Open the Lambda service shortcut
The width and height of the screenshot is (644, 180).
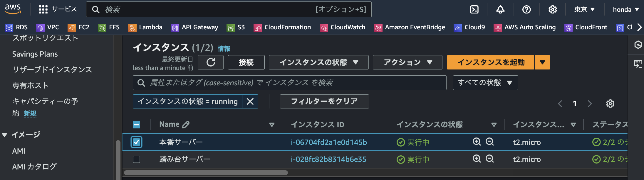[145, 27]
